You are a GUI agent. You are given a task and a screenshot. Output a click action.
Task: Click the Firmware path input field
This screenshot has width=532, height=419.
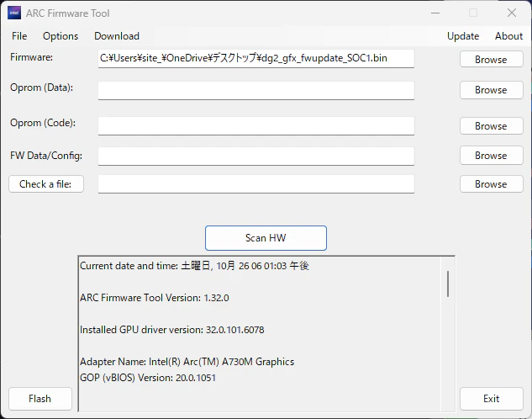click(256, 58)
